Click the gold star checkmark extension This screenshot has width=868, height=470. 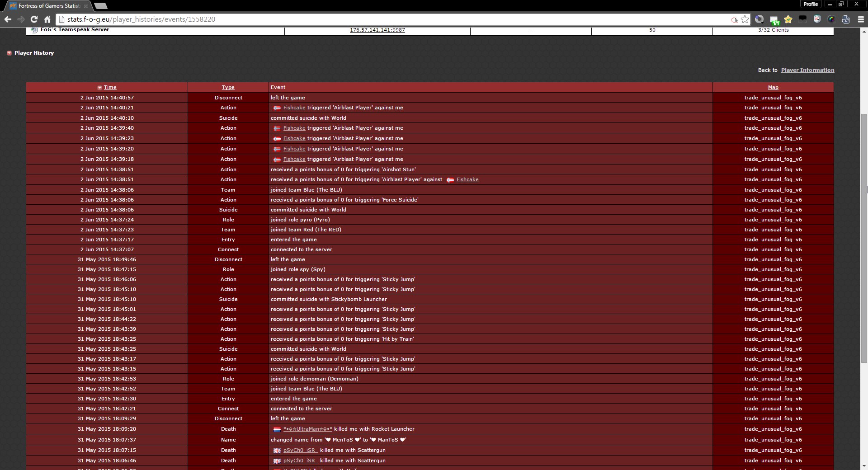pos(788,19)
